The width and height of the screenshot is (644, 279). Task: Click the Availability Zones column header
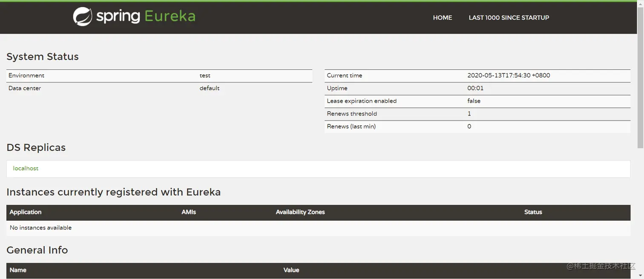coord(300,212)
